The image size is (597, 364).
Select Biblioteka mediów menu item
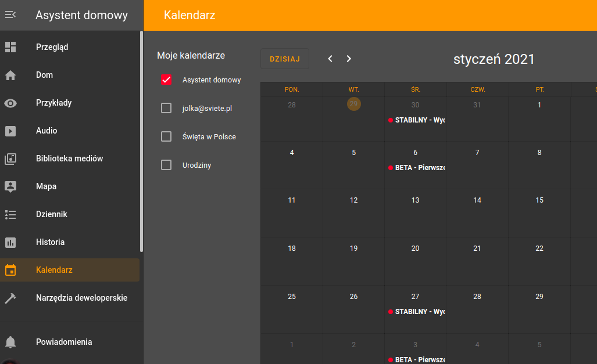click(69, 158)
